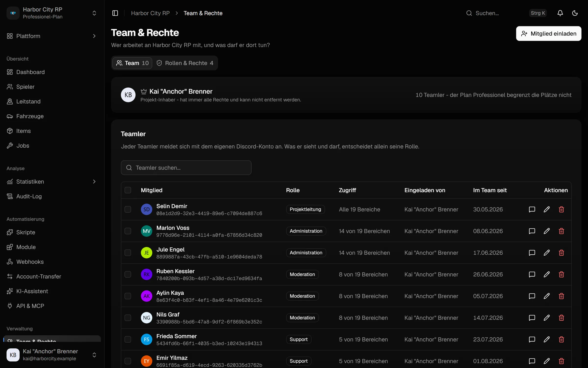This screenshot has width=588, height=368.
Task: Tick Nils Graf's row checkbox
Action: pyautogui.click(x=128, y=318)
